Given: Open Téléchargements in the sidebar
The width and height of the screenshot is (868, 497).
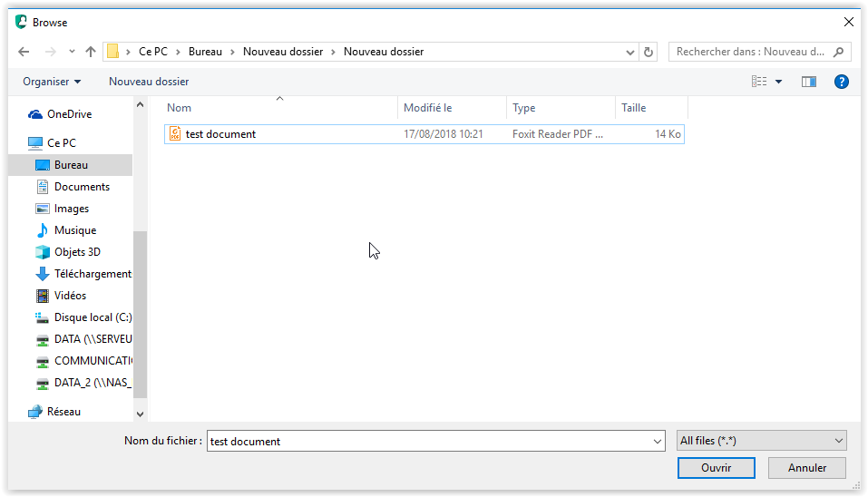Looking at the screenshot, I should pos(93,274).
